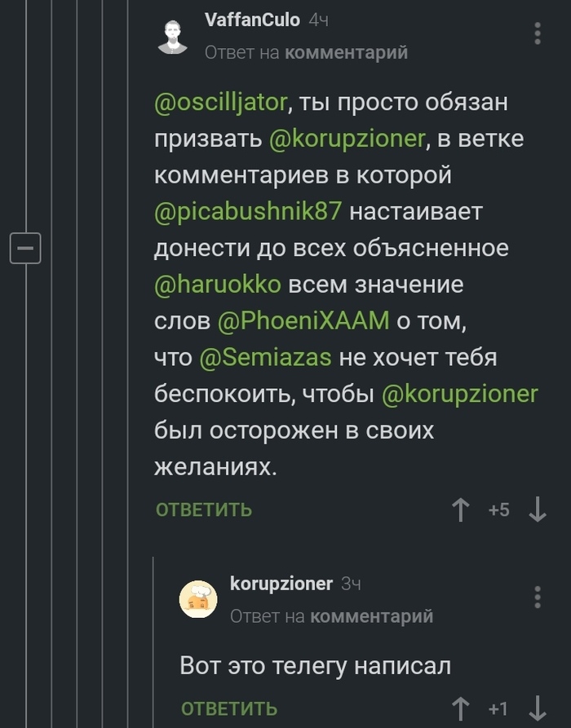Viewport: 571px width, 728px height.
Task: Open VaffanCulo's profile via the username
Action: point(252,20)
